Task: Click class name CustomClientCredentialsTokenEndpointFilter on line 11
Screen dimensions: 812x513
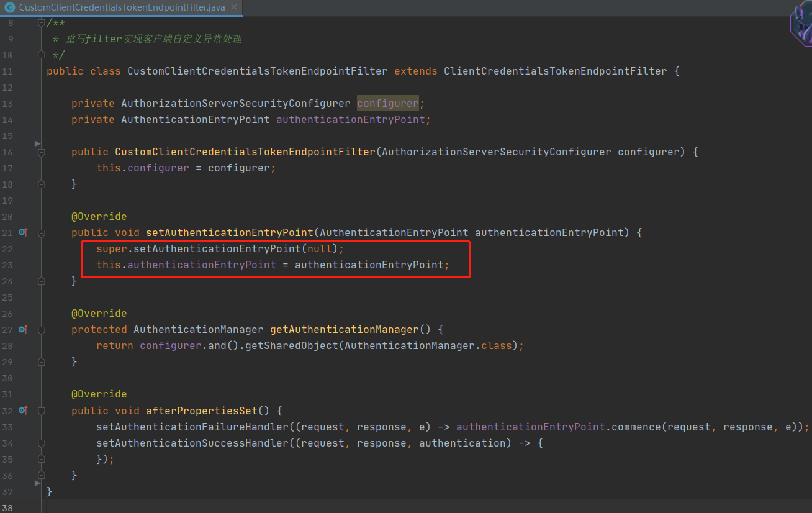Action: [258, 71]
